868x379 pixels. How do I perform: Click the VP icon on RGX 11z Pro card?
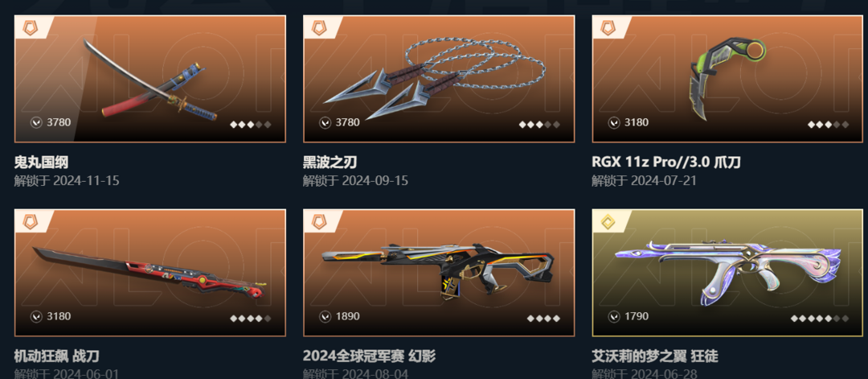(614, 122)
